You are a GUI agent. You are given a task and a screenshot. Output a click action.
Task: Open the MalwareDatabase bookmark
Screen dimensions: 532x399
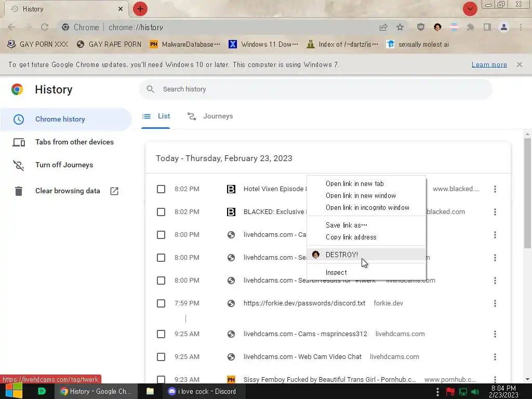pyautogui.click(x=185, y=45)
